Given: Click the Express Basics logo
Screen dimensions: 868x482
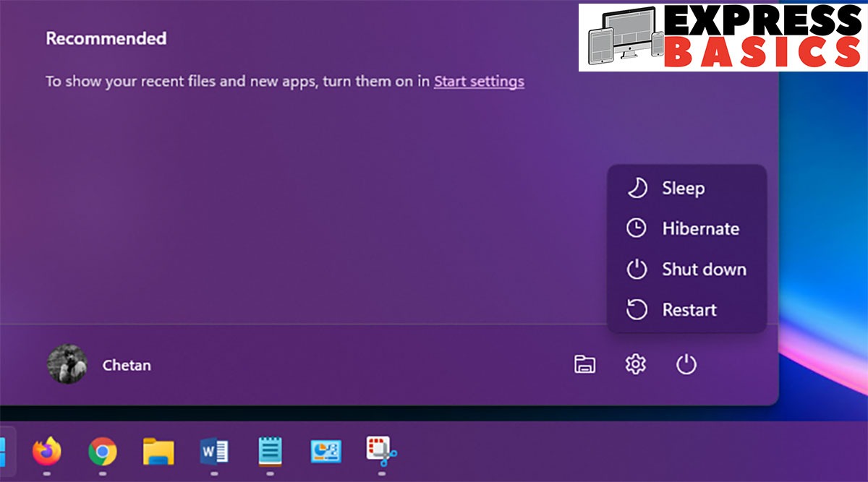Looking at the screenshot, I should [722, 36].
